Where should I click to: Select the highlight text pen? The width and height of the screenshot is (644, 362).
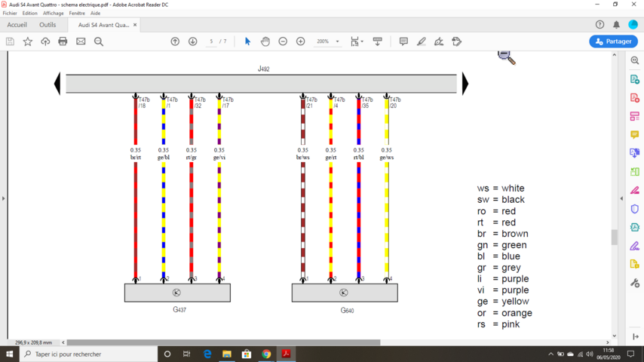[x=422, y=41]
